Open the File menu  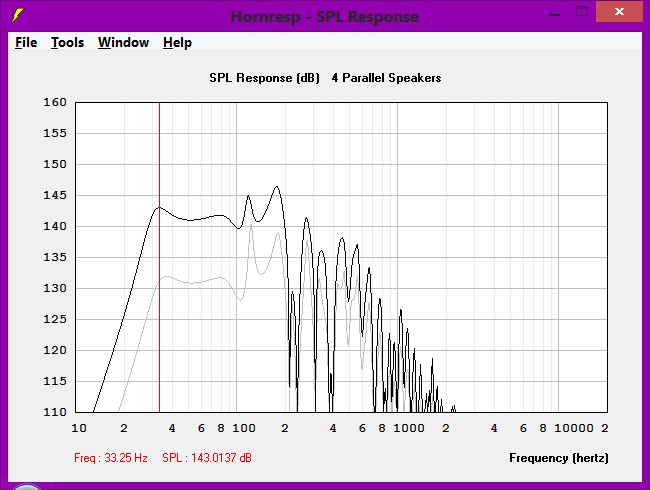[26, 42]
